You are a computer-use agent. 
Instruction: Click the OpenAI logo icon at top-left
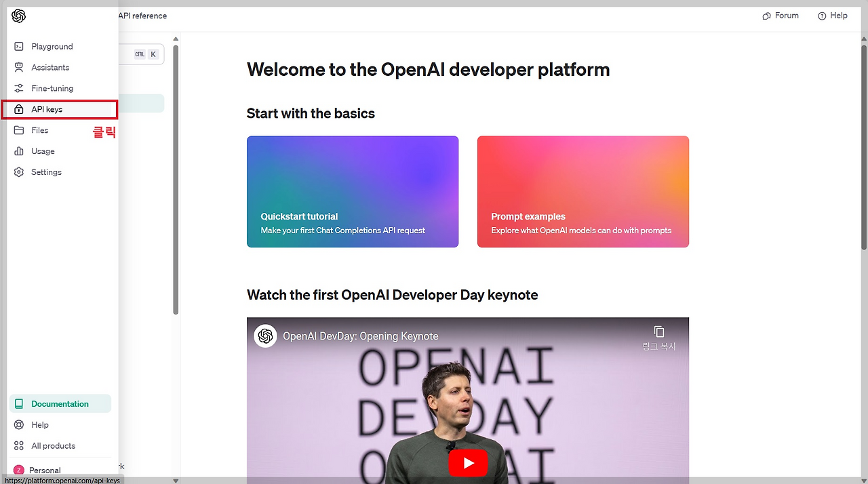coord(18,16)
